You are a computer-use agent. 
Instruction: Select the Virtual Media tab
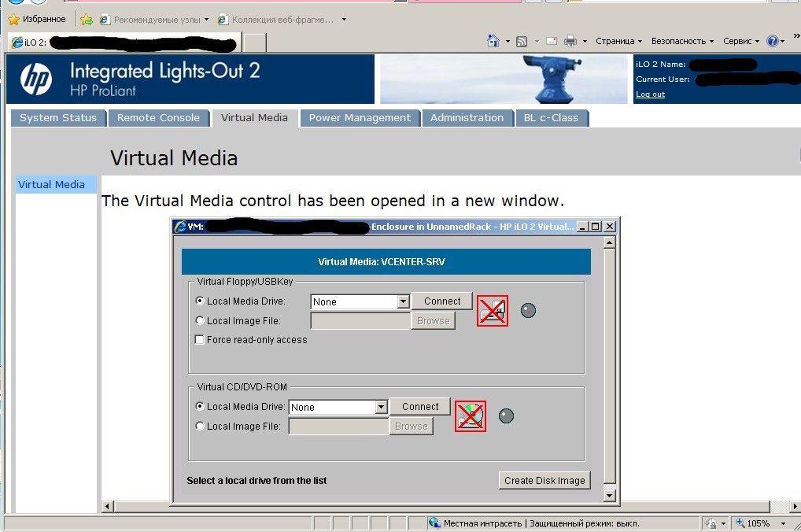(x=254, y=118)
